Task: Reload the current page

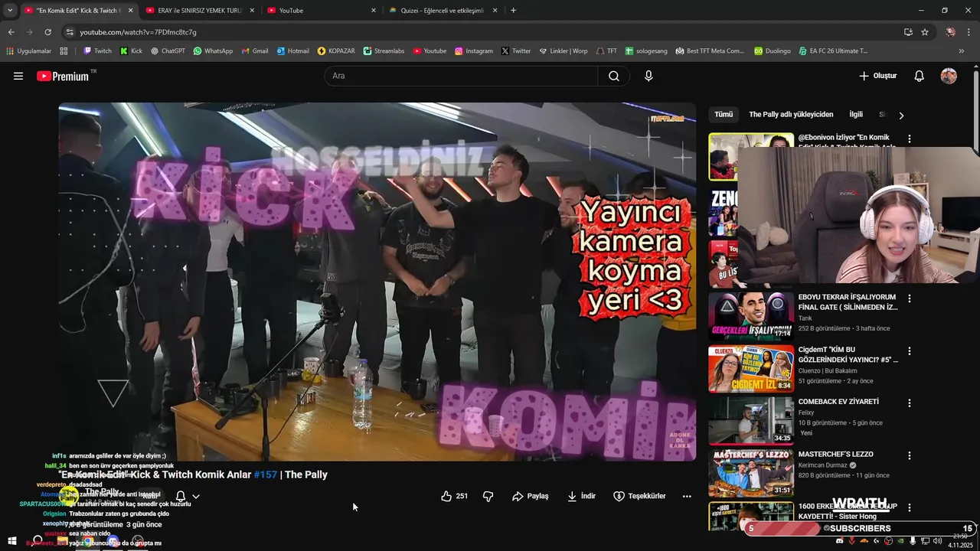Action: tap(47, 32)
